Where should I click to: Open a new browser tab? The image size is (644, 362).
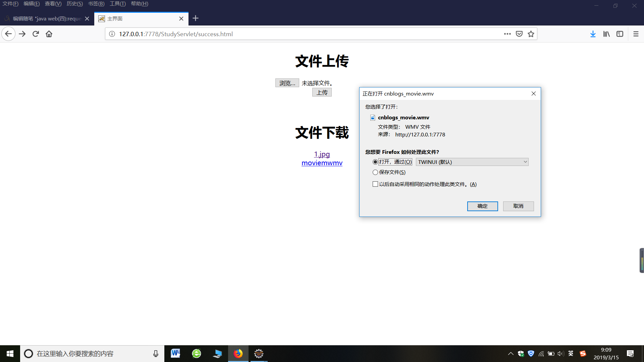click(196, 18)
